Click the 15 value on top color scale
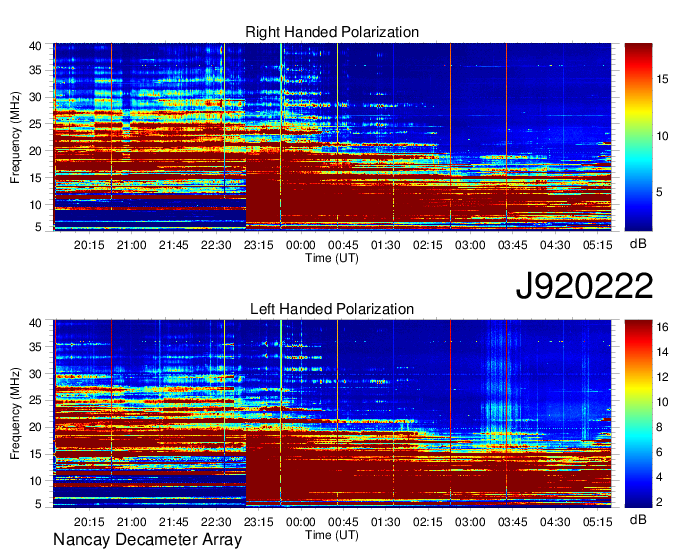The width and height of the screenshot is (680, 552). 662,79
